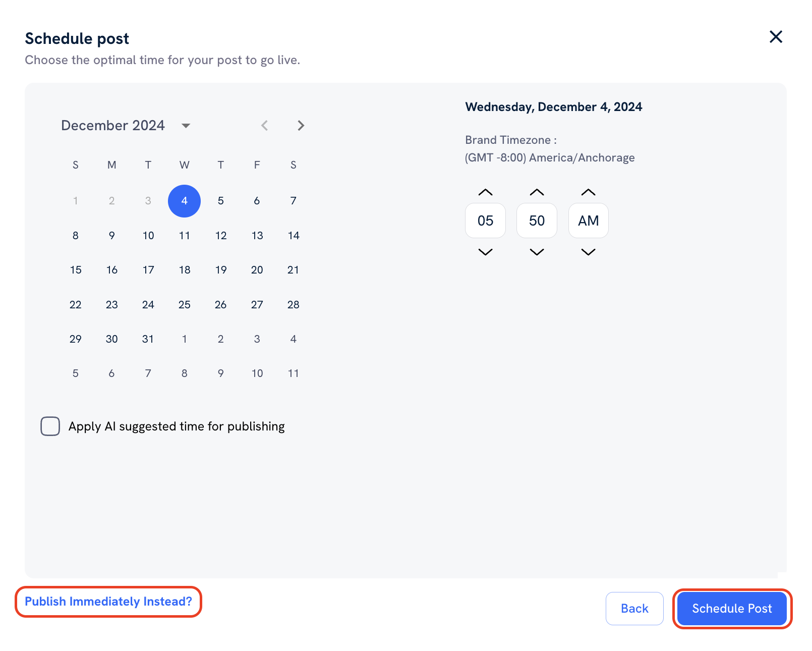The width and height of the screenshot is (812, 651).
Task: Enable AI suggested time for publishing
Action: [x=50, y=426]
